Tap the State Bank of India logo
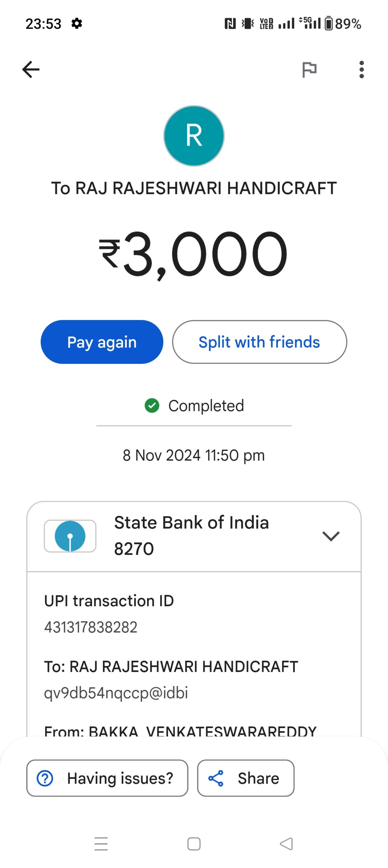 tap(70, 536)
